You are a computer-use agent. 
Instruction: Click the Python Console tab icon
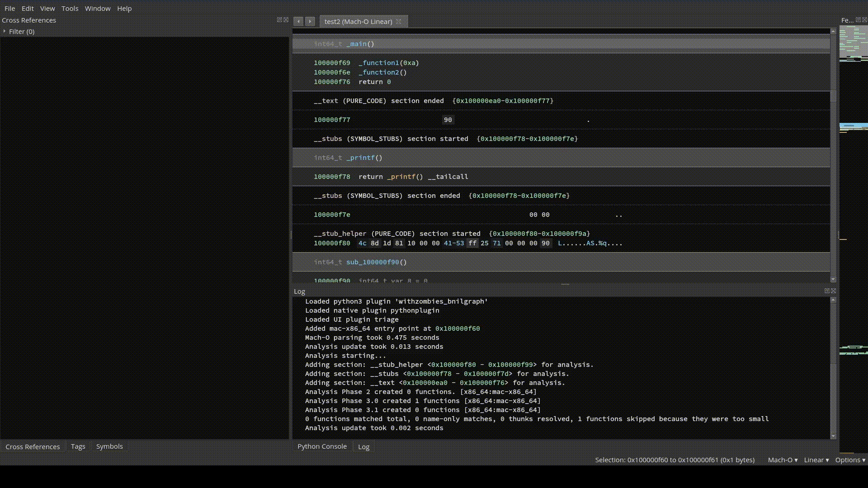click(x=322, y=446)
